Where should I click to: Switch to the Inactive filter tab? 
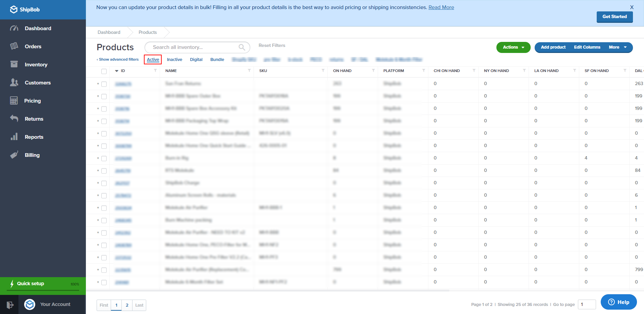[174, 60]
